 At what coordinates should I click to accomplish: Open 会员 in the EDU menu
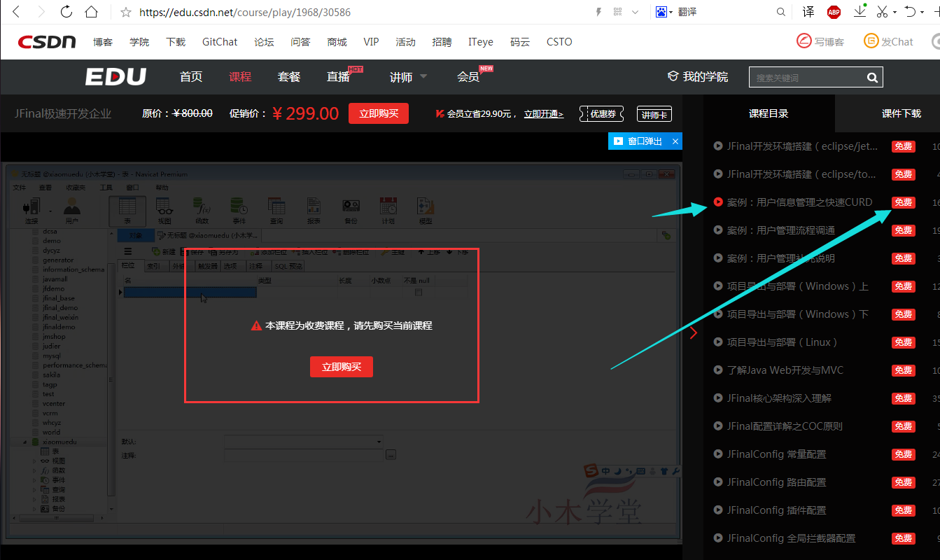coord(468,77)
